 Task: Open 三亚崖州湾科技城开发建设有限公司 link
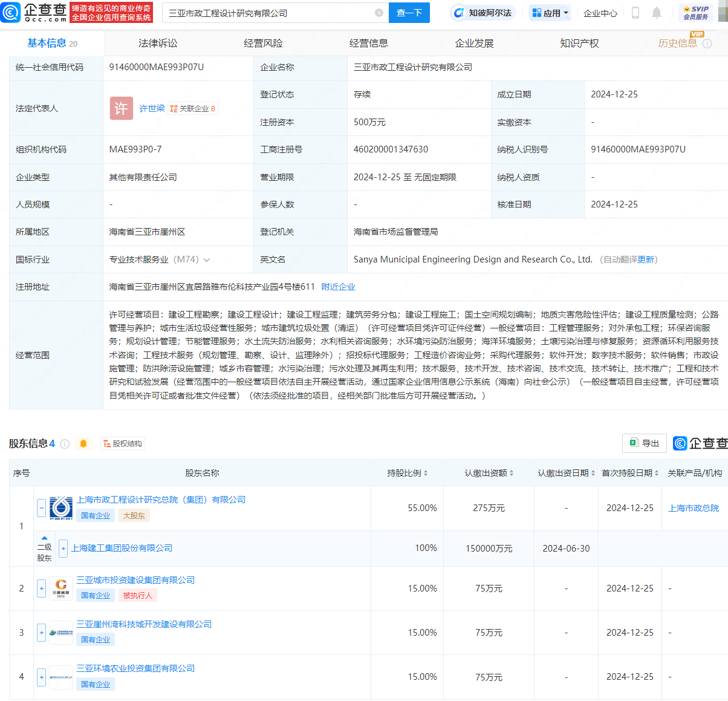(144, 624)
